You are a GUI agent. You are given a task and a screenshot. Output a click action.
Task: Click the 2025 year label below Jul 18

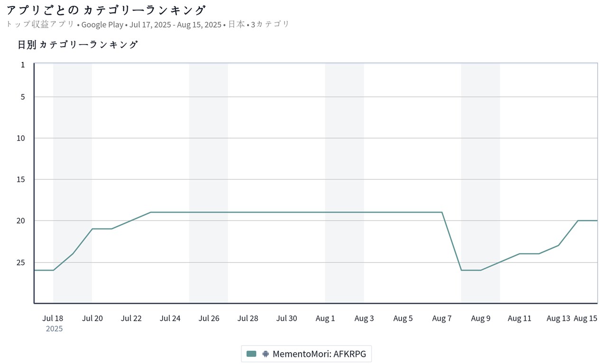tap(54, 328)
